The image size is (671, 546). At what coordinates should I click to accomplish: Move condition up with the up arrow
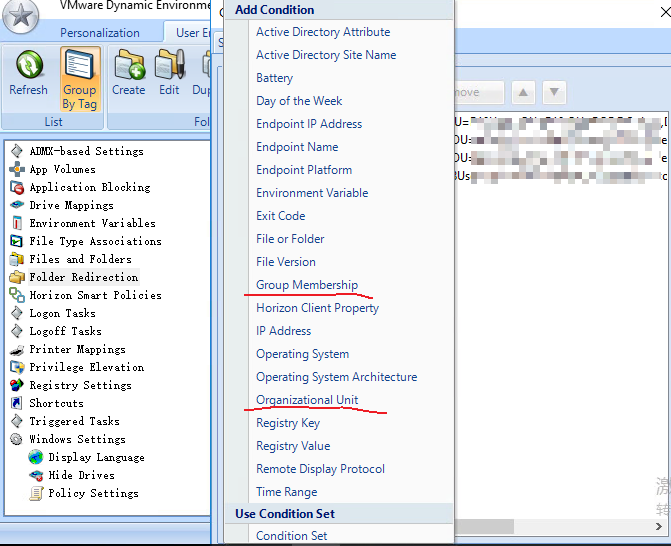523,92
